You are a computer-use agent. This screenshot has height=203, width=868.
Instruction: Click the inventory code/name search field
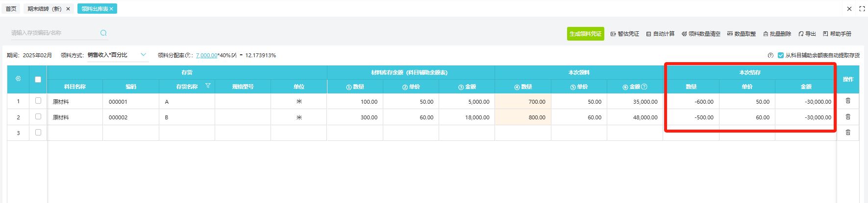tap(54, 33)
